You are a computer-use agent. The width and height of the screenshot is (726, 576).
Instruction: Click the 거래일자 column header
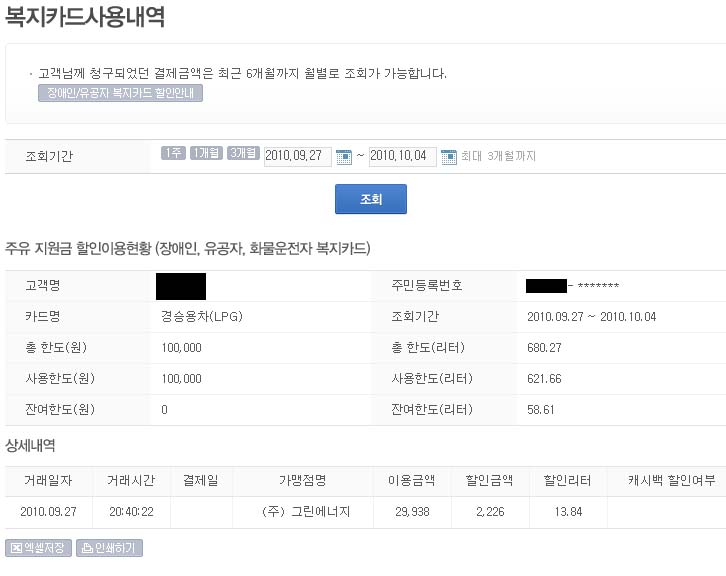48,481
